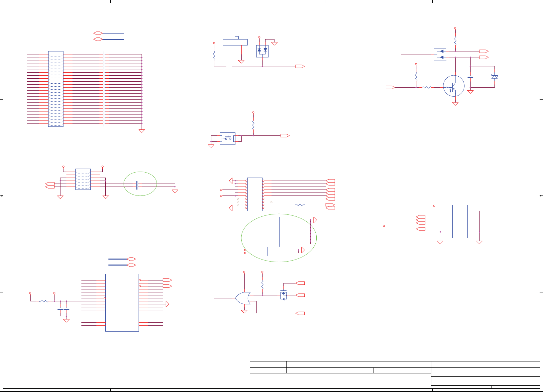Image resolution: width=543 pixels, height=392 pixels.
Task: Select the ground symbol below the capacitor array
Action: click(x=142, y=131)
